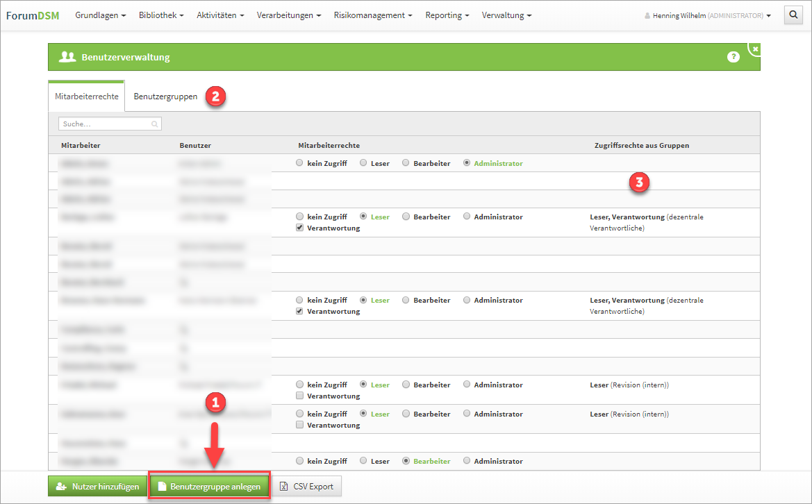Click the users icon beside Benutzerverwaltung title
This screenshot has width=812, height=504.
click(x=67, y=57)
